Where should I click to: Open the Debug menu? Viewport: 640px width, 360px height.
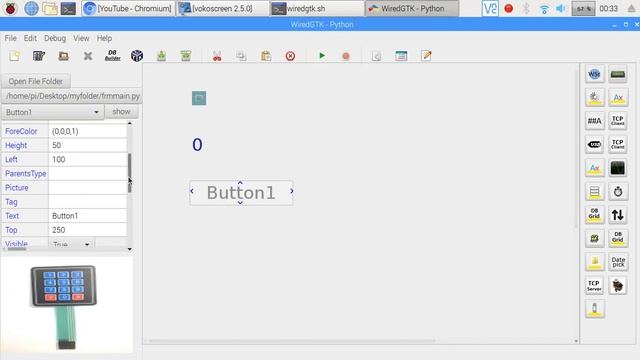click(55, 38)
